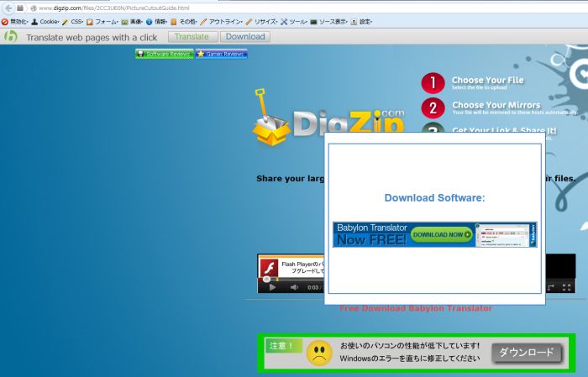Viewport: 588px width, 377px height.
Task: Expand the Cookie menu in toolbar
Action: click(x=47, y=21)
